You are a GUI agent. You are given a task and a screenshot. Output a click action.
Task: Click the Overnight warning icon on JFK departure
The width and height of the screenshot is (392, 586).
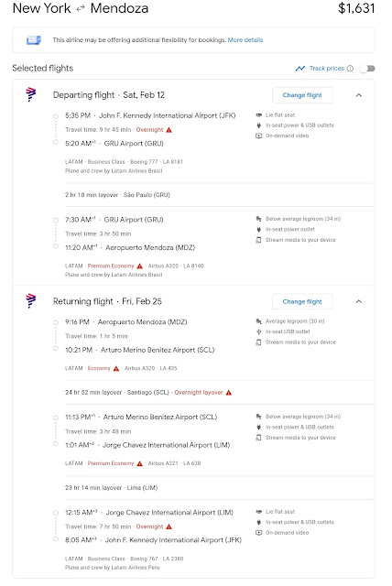tap(169, 130)
